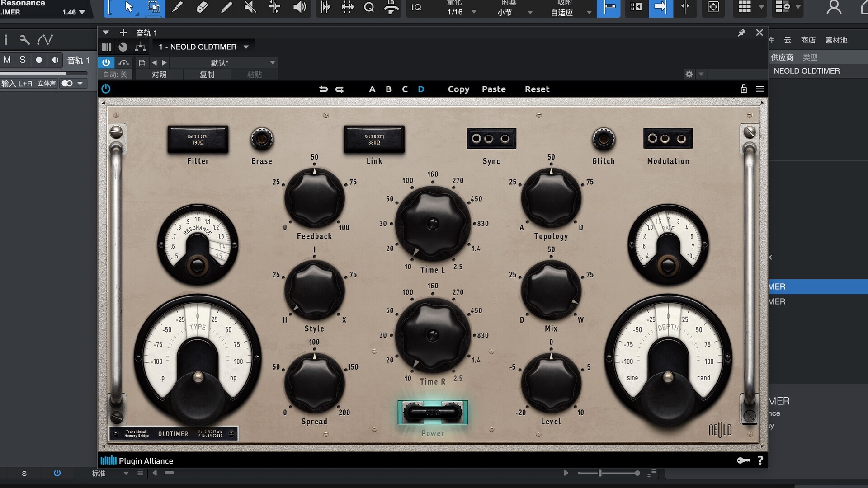Viewport: 868px width, 488px height.
Task: Select the Split knife tool
Action: tap(178, 7)
